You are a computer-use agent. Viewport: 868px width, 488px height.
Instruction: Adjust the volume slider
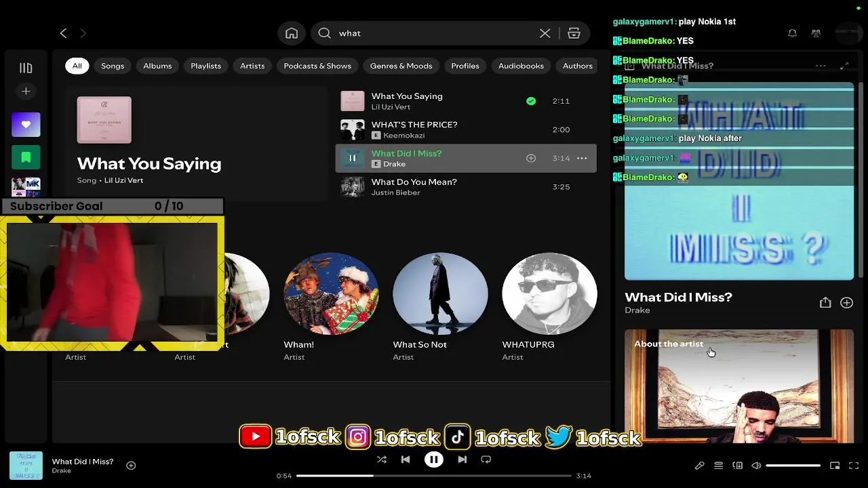point(793,466)
